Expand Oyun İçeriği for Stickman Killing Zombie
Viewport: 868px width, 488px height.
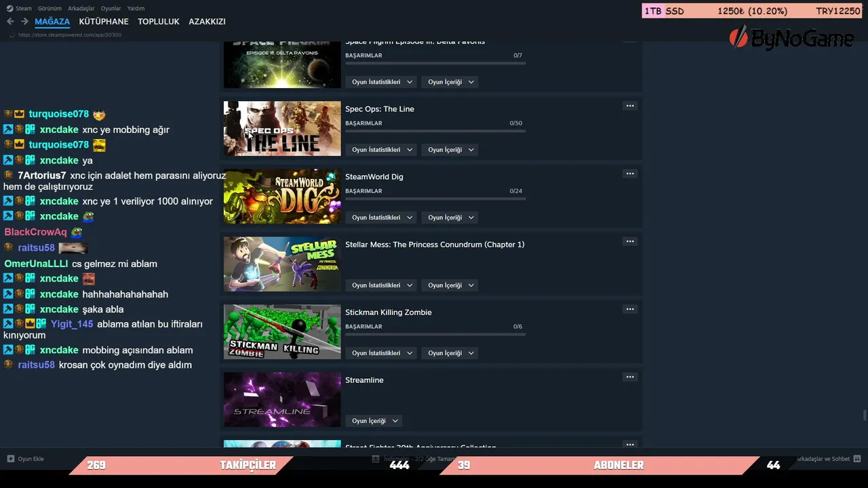450,353
